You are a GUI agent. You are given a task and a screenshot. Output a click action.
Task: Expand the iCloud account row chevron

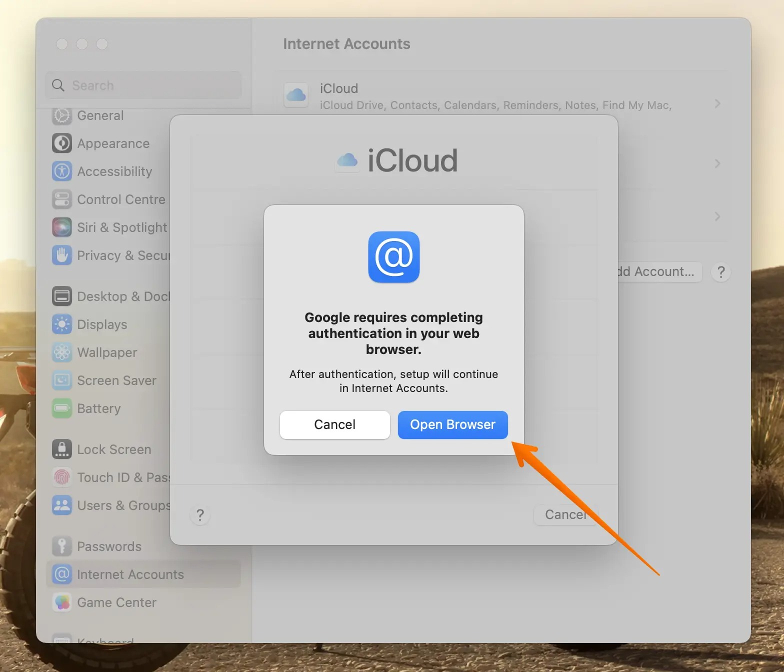point(717,103)
